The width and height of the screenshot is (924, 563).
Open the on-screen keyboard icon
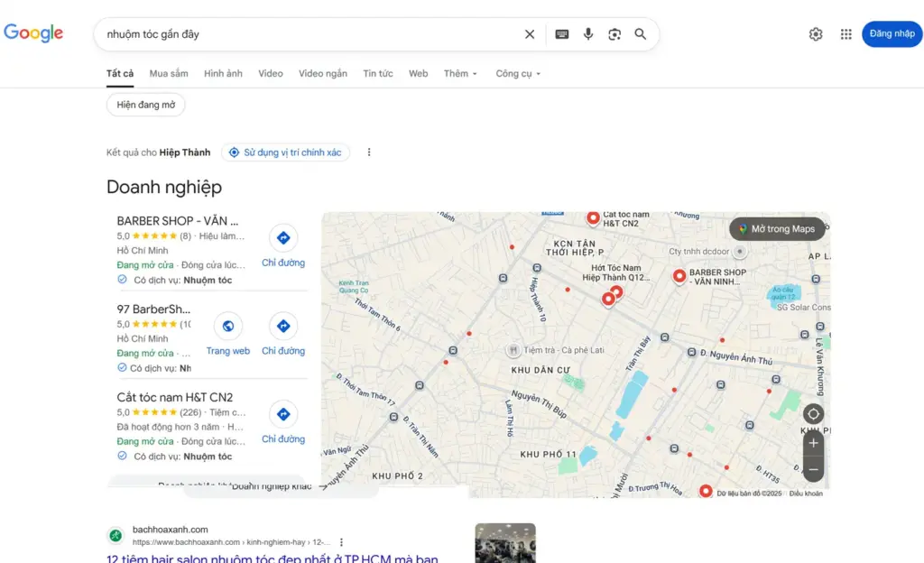(561, 33)
